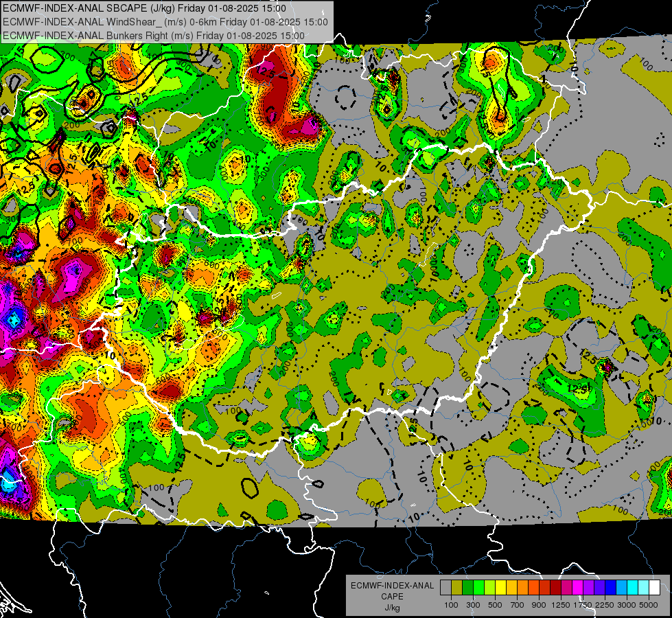Screen dimensions: 672x618
Task: Click the cyan legend swatch after 3000
Action: (633, 587)
